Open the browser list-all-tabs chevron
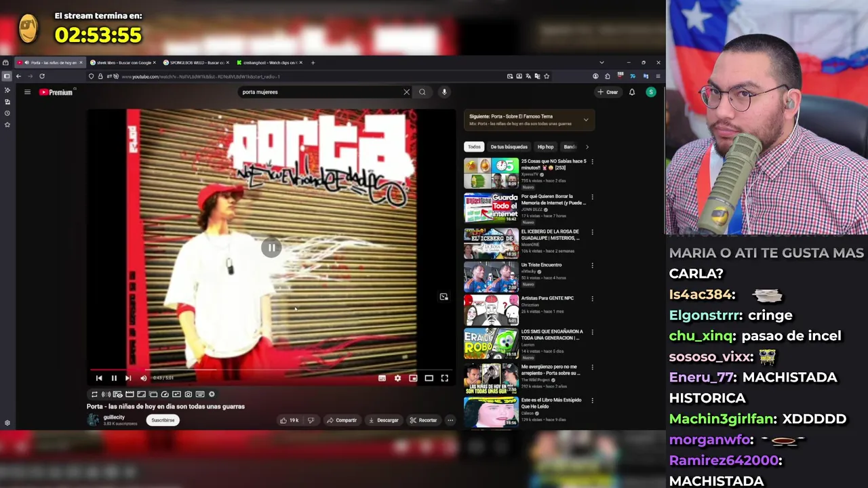 click(x=601, y=62)
